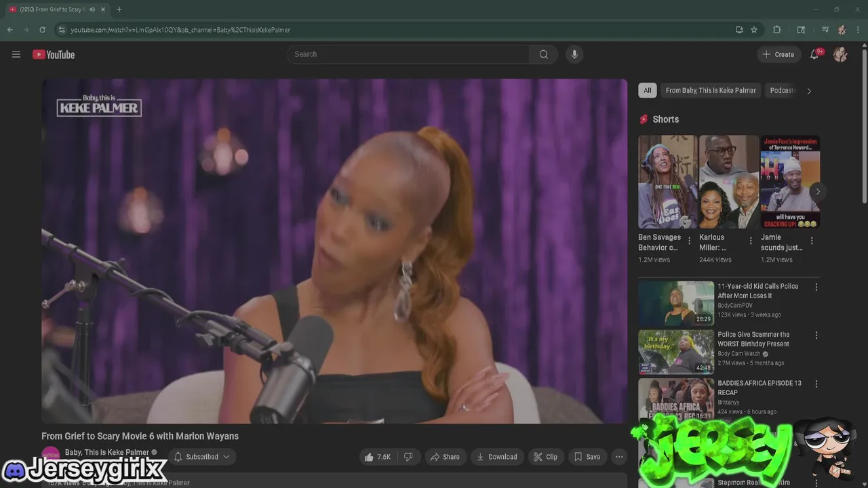
Task: Start voice search with the microphone
Action: tap(574, 54)
